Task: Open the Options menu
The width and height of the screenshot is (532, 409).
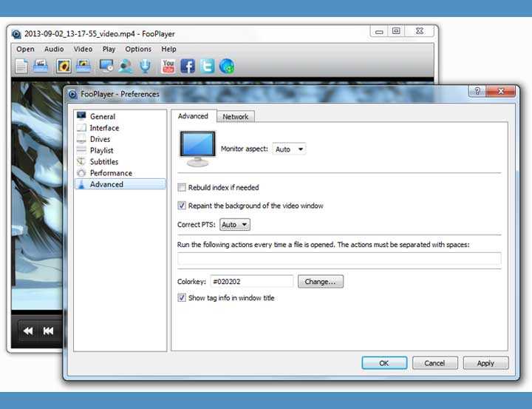Action: pos(138,49)
